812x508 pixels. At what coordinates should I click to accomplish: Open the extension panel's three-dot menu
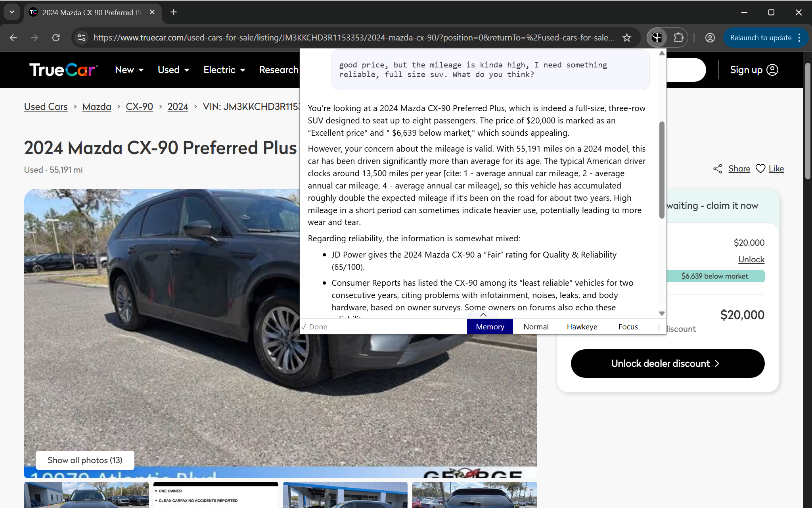point(659,327)
